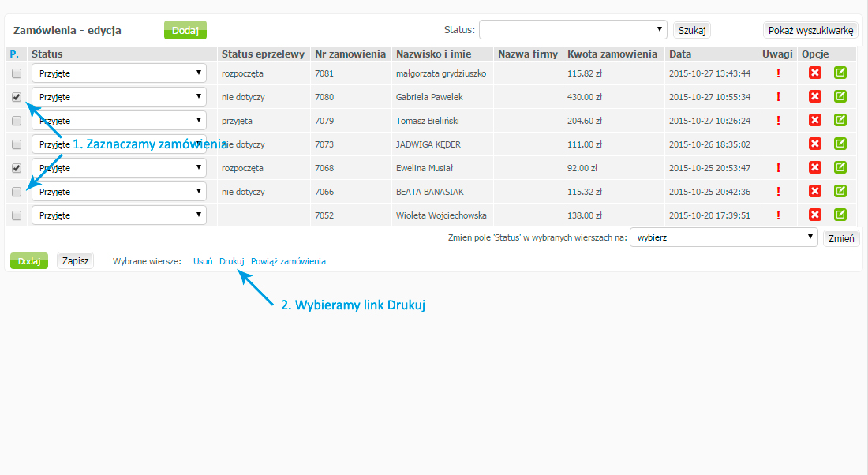
Task: Open status dropdown for order 7066
Action: coord(119,192)
